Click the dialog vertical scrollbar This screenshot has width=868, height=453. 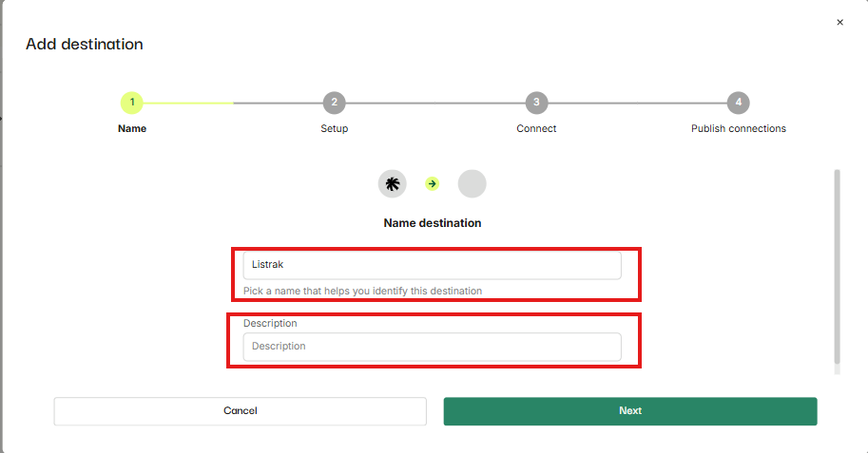837,267
